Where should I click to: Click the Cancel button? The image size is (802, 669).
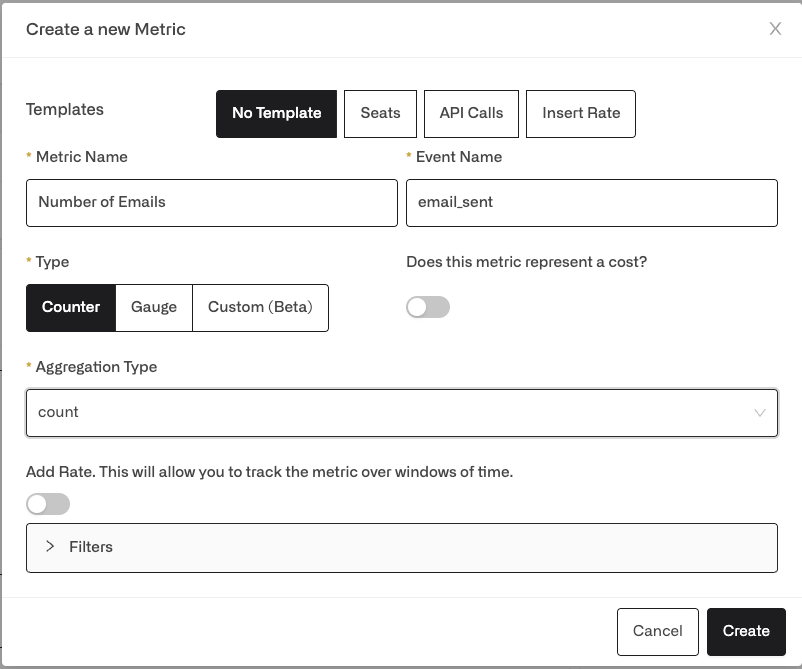point(658,632)
